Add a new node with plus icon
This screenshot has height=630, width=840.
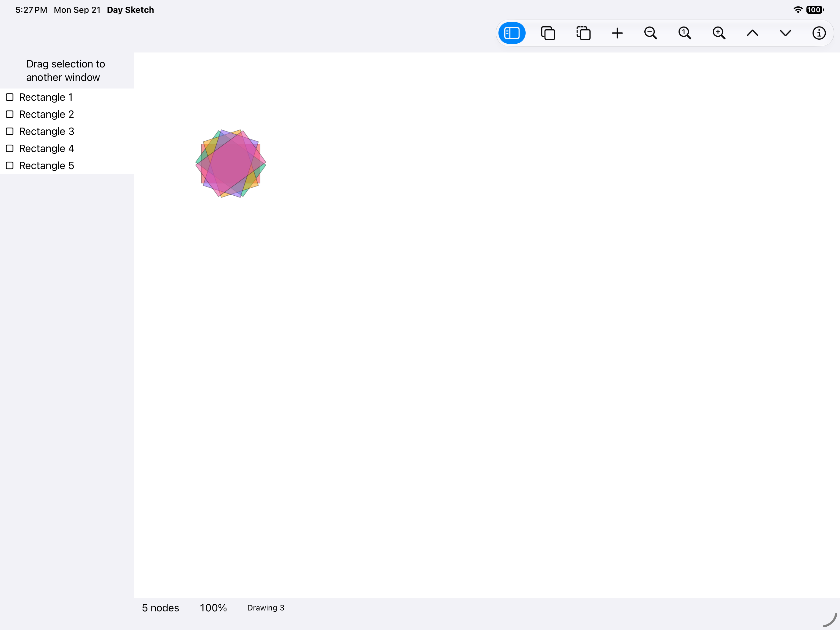point(617,33)
